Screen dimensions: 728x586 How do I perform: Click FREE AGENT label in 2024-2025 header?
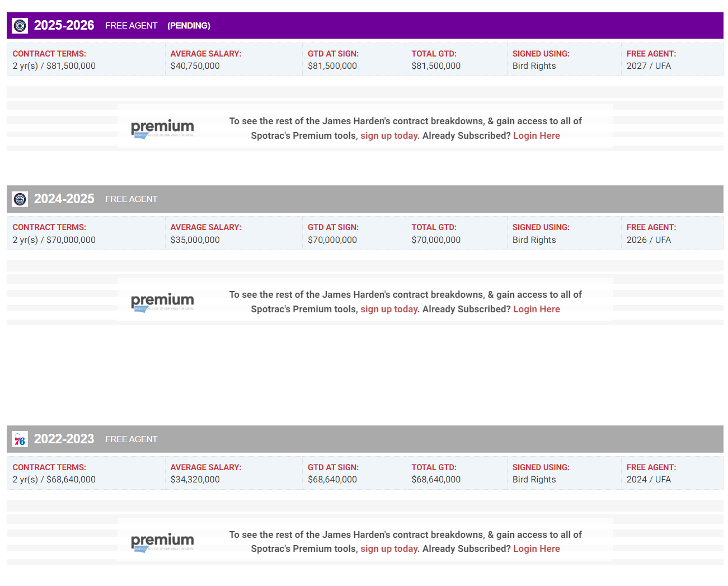pyautogui.click(x=131, y=199)
